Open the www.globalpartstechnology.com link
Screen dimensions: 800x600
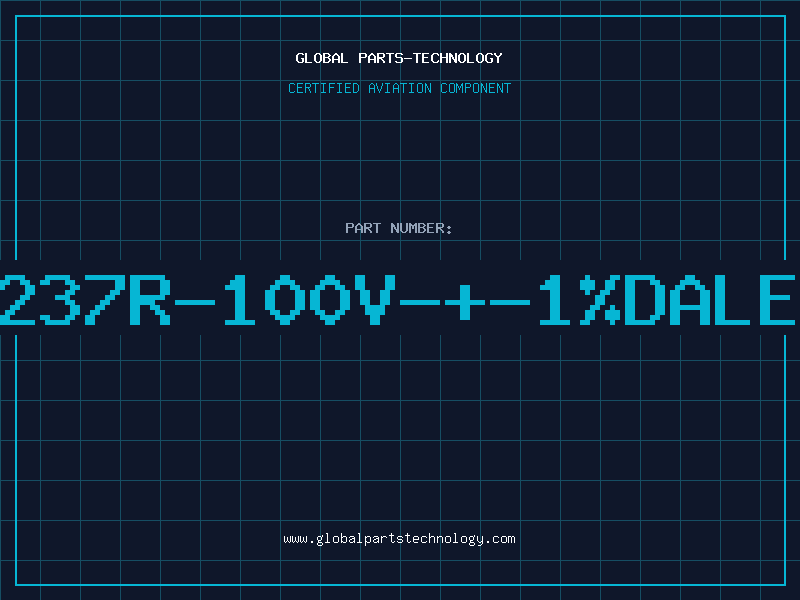[399, 539]
